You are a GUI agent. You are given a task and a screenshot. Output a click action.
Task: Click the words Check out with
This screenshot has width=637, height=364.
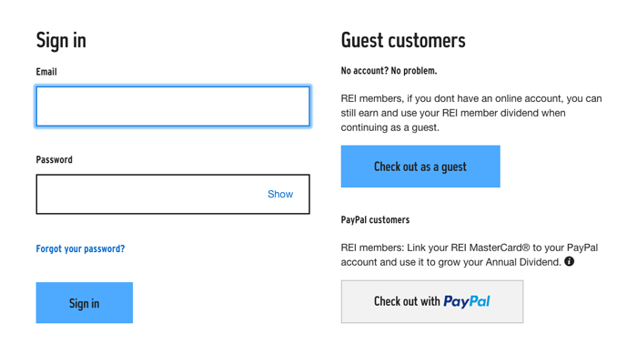click(x=407, y=301)
